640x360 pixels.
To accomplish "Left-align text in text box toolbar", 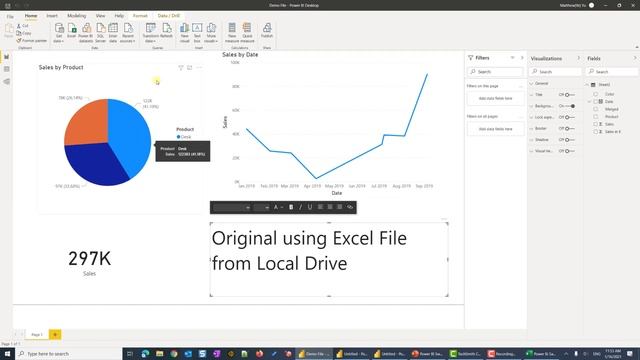I will [x=320, y=207].
